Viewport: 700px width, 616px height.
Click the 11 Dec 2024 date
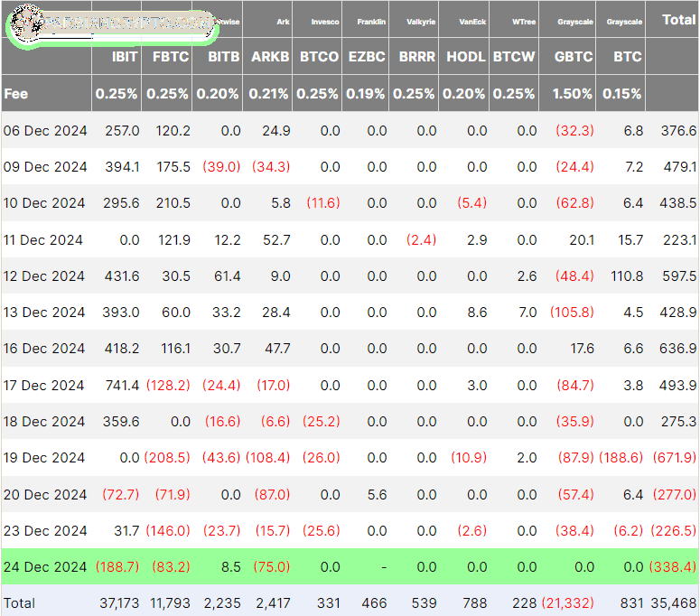point(42,240)
